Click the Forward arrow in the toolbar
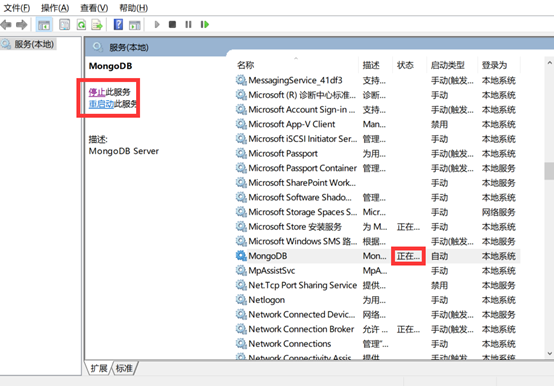The width and height of the screenshot is (554, 386). 22,25
